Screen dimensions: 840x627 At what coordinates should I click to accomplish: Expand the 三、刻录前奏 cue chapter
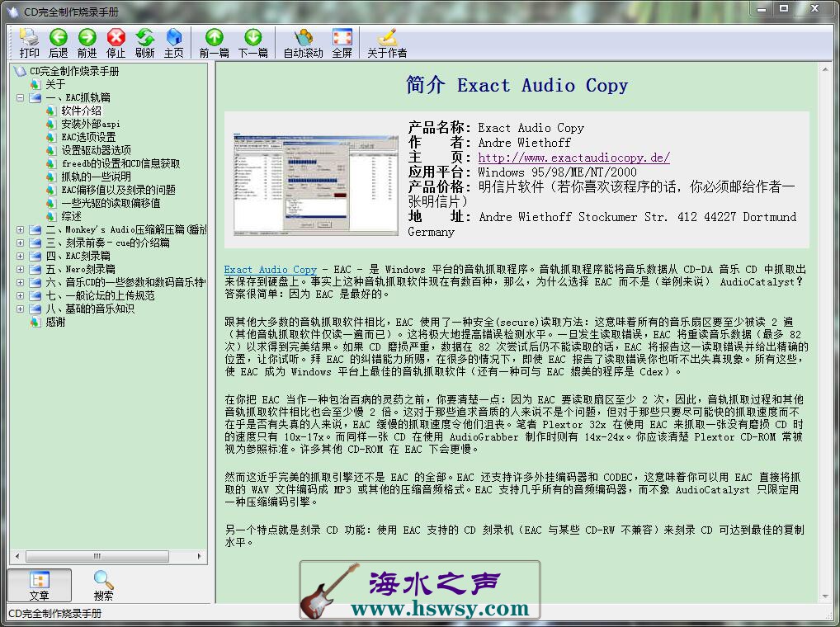click(20, 243)
